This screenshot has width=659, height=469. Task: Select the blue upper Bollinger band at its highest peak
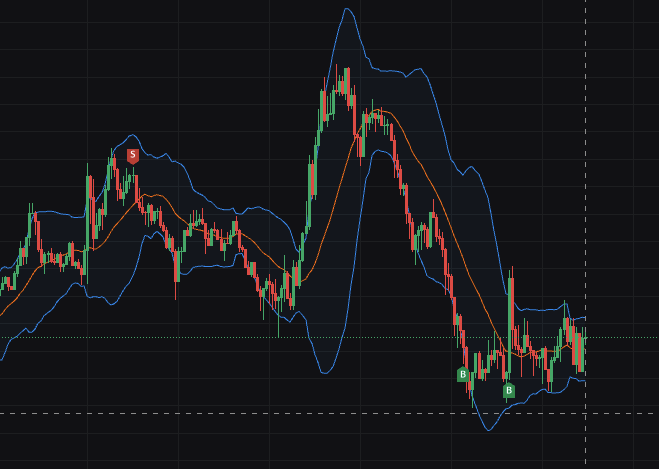click(347, 9)
